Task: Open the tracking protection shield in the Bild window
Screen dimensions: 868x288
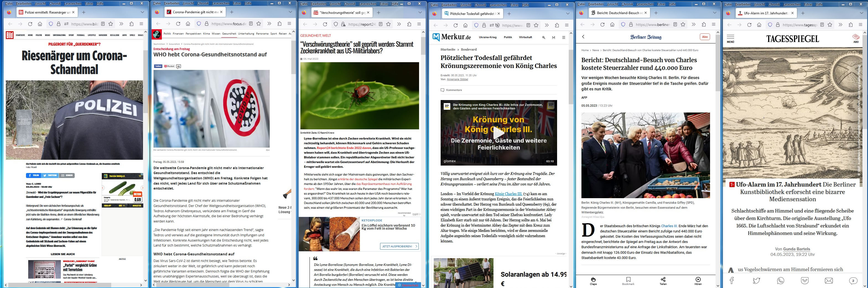Action: click(51, 24)
